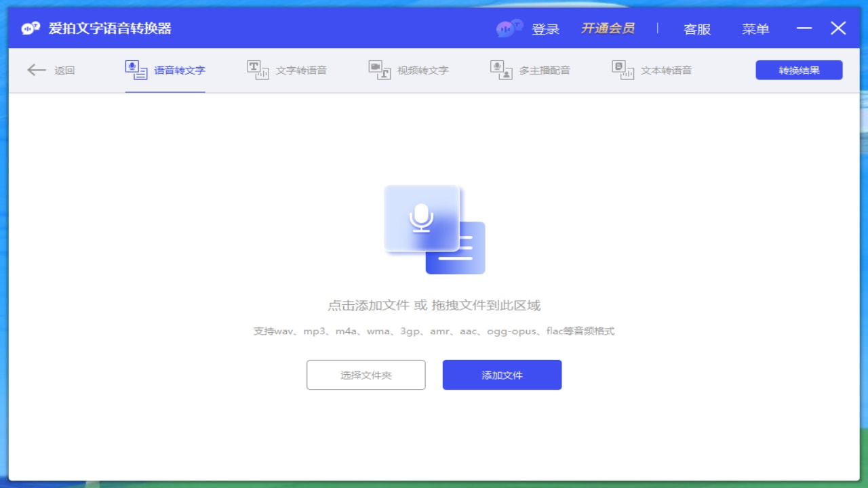Click the 文本转语音 feature icon
The width and height of the screenshot is (868, 488).
620,68
